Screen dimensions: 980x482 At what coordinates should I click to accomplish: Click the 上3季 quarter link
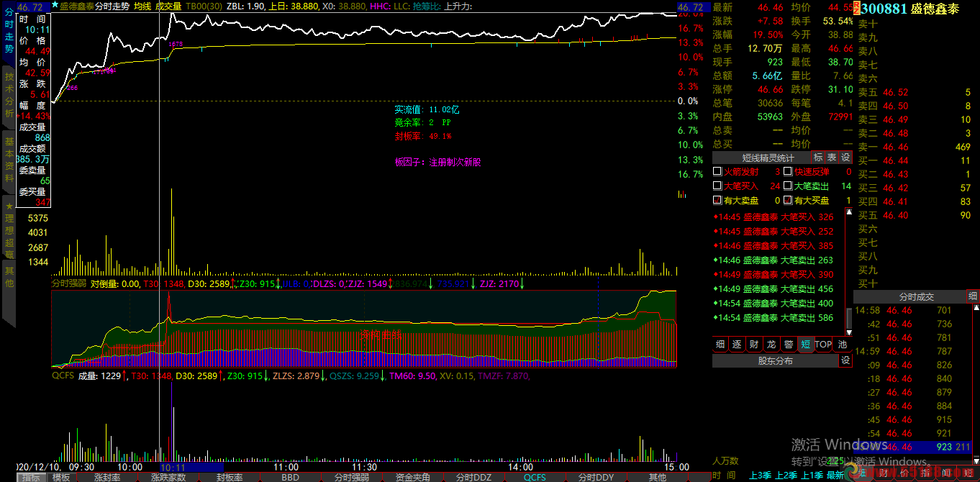(x=760, y=476)
